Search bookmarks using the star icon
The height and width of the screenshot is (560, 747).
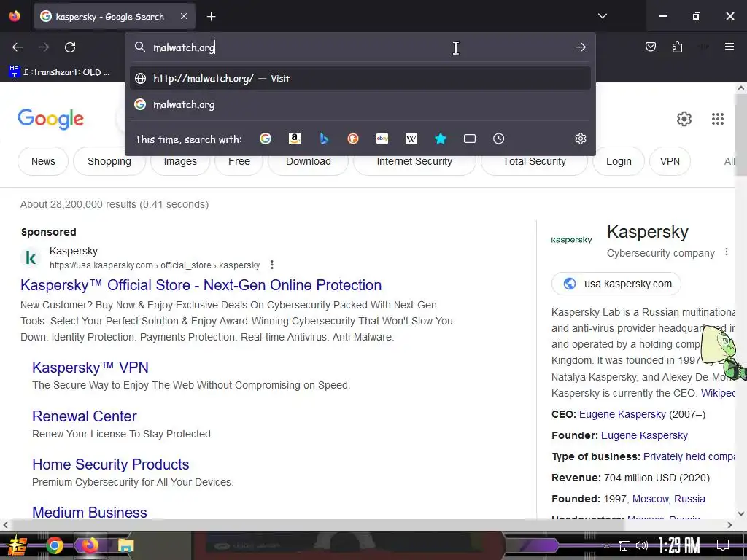pos(441,139)
